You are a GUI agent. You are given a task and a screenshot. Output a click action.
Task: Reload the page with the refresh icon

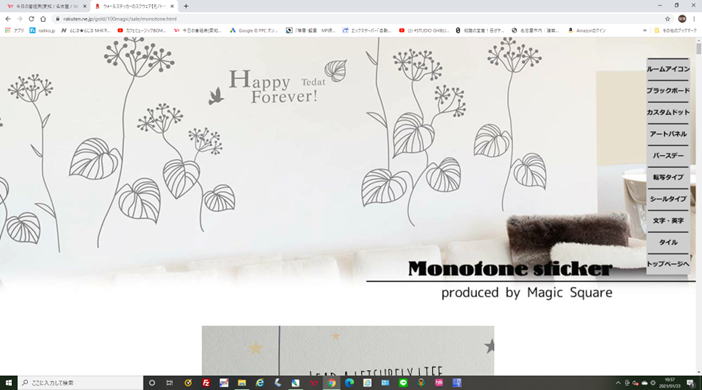(x=31, y=19)
